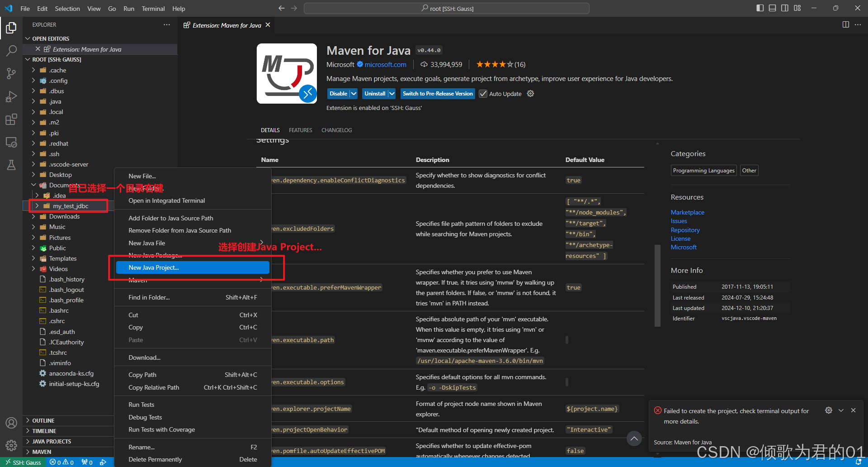868x467 pixels.
Task: Click the go back arrow in title bar
Action: pos(281,8)
